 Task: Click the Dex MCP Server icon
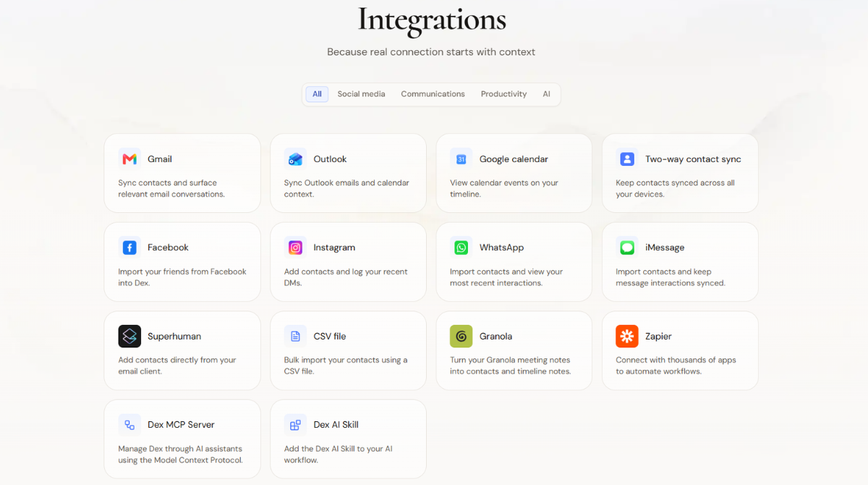(x=129, y=425)
